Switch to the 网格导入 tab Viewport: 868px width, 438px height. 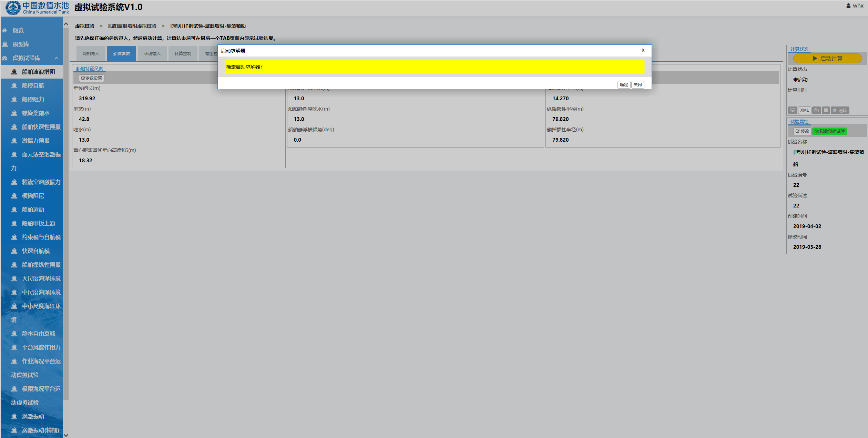[91, 54]
